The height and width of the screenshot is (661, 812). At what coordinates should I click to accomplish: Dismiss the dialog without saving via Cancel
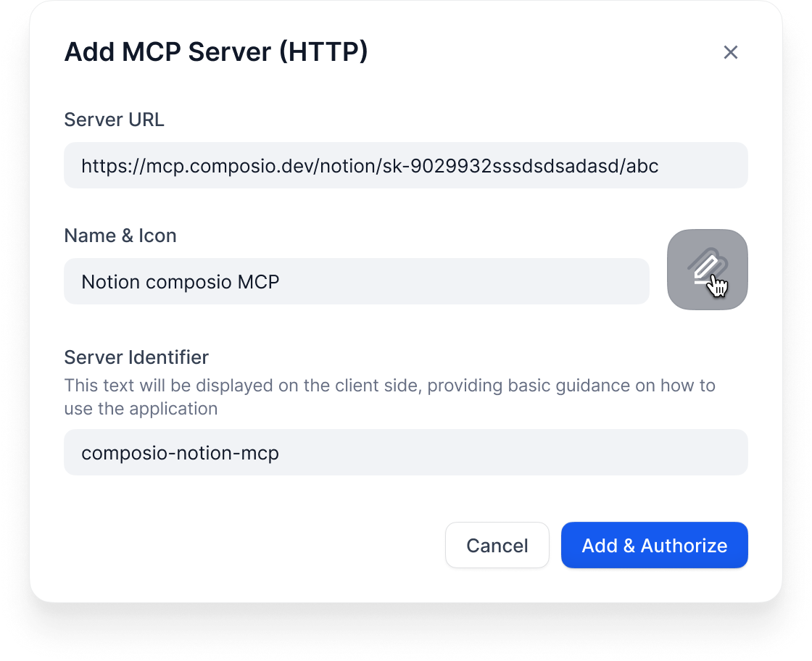coord(497,545)
